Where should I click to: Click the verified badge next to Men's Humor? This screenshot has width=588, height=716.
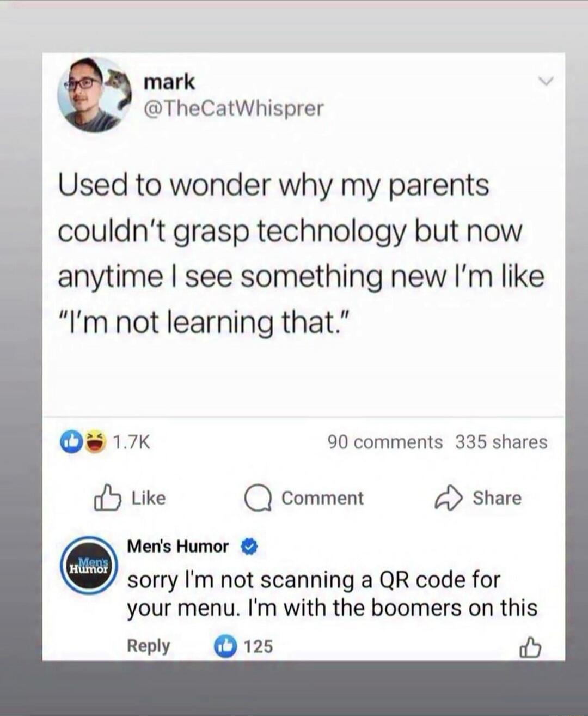pyautogui.click(x=250, y=545)
